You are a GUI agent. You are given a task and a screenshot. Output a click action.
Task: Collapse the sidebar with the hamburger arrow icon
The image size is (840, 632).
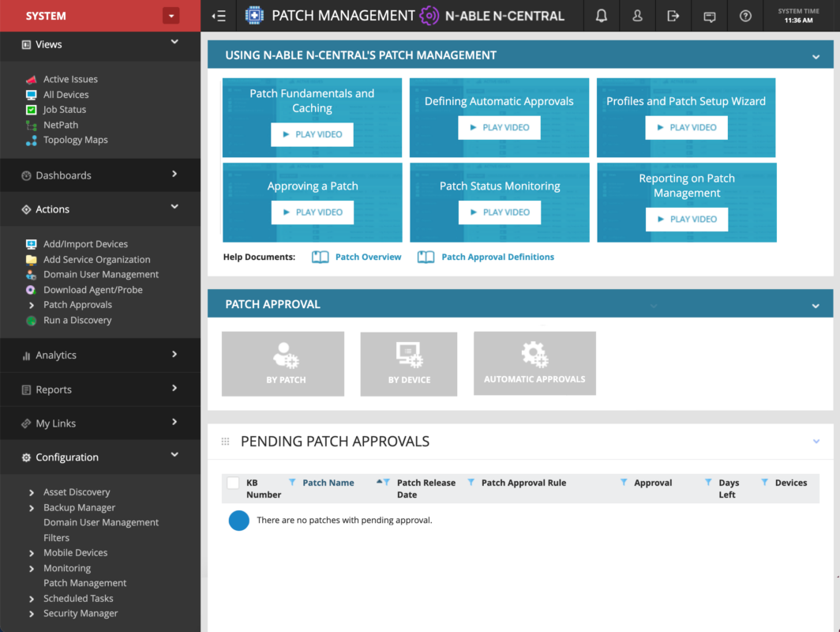click(219, 15)
